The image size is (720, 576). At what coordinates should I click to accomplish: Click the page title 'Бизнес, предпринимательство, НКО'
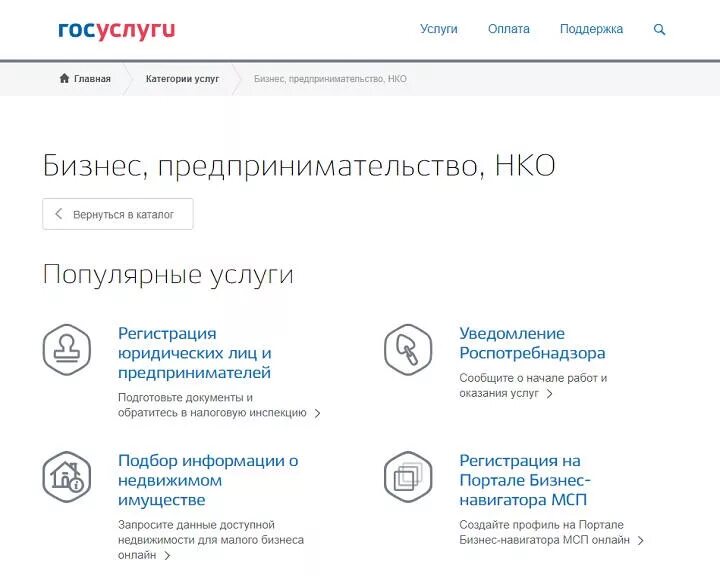click(x=299, y=165)
